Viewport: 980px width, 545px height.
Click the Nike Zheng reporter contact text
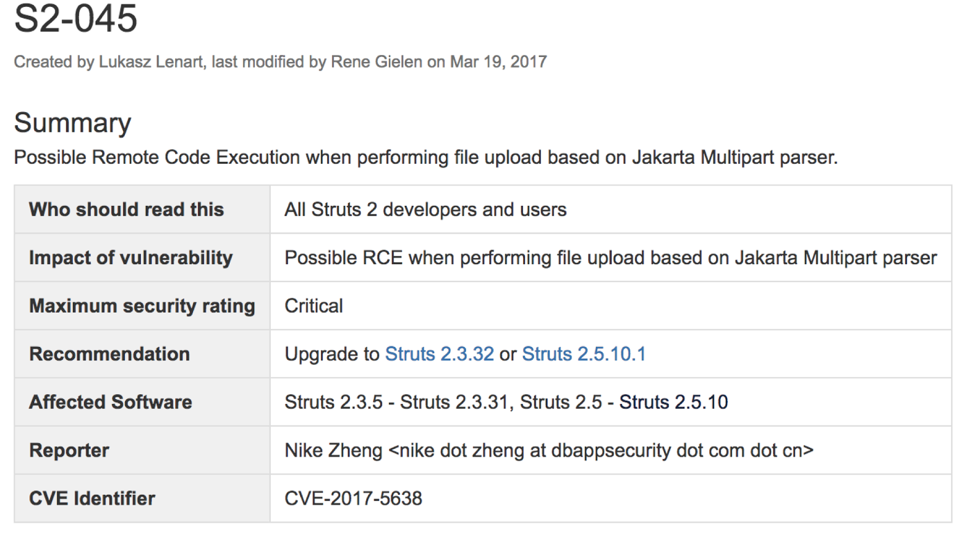(x=548, y=451)
